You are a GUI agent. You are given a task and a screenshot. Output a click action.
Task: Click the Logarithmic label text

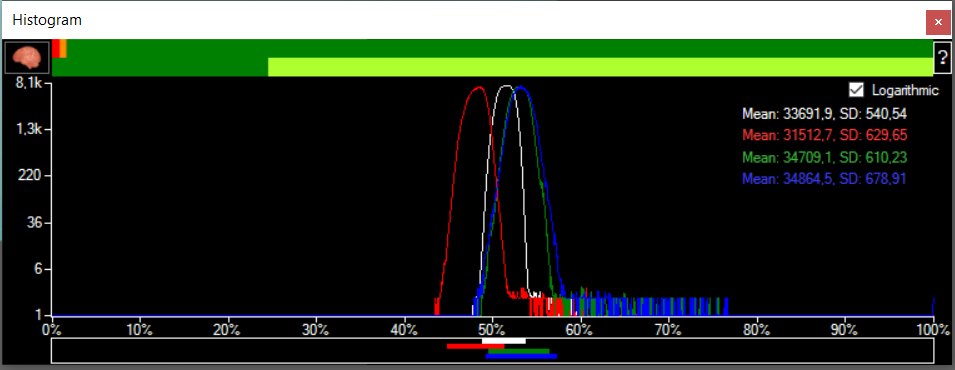point(905,91)
